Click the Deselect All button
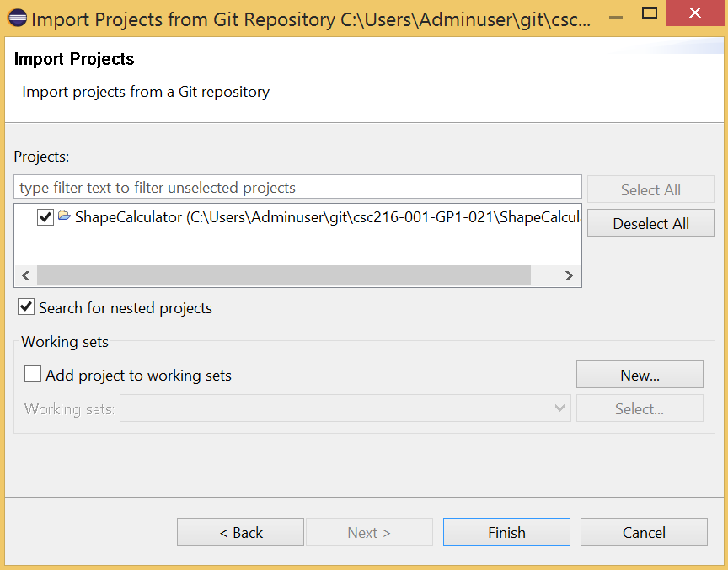 pyautogui.click(x=650, y=223)
